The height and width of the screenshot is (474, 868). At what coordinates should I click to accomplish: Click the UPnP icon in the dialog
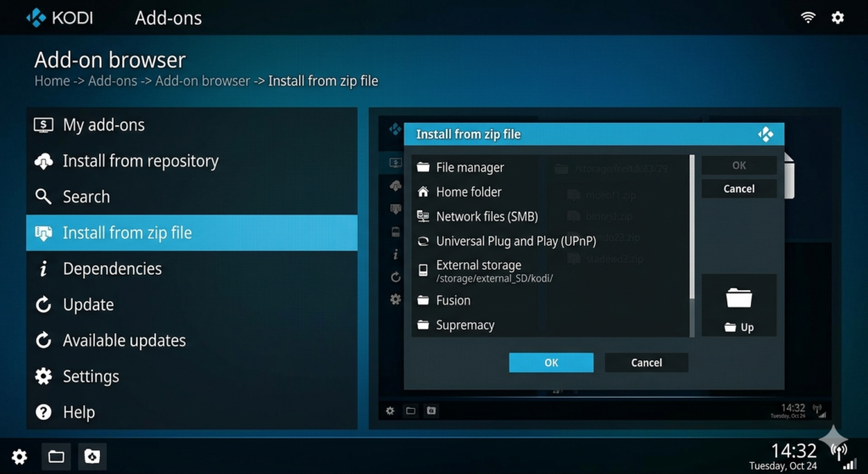click(x=424, y=242)
